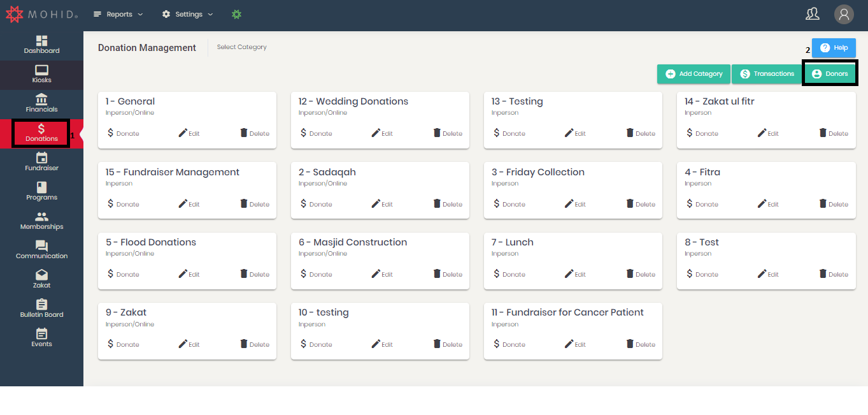The height and width of the screenshot is (415, 868).
Task: Edit the 7 - Lunch category
Action: click(575, 274)
